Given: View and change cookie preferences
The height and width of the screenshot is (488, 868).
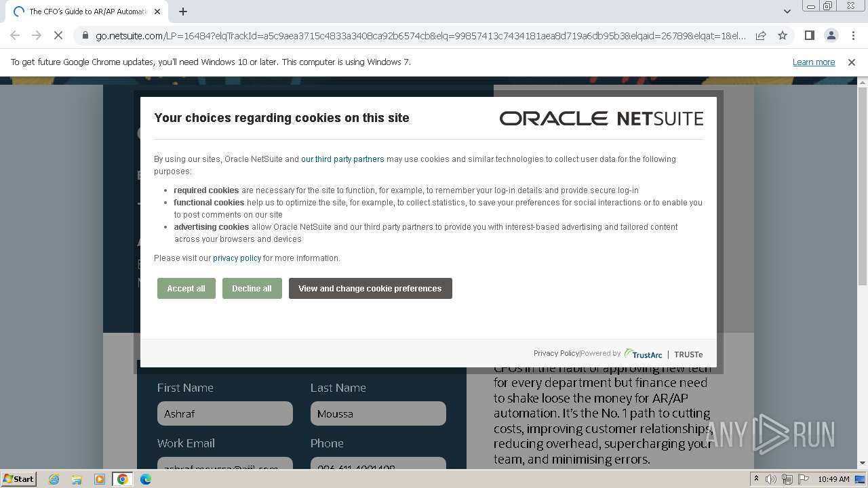Looking at the screenshot, I should 370,289.
